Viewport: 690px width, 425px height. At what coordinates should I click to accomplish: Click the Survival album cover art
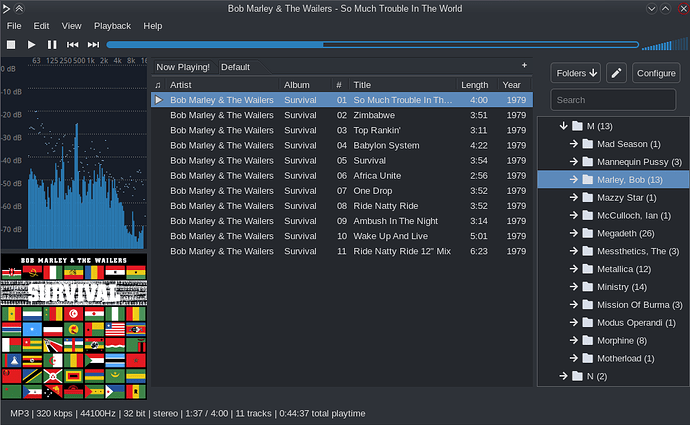[74, 326]
